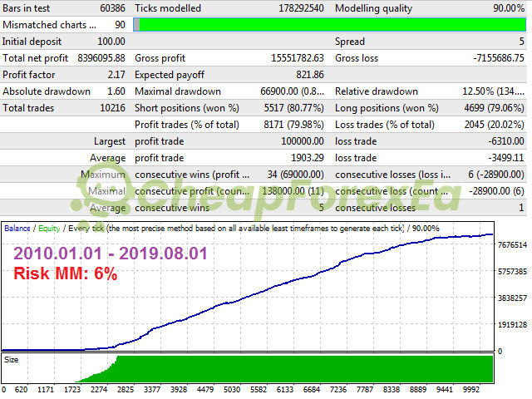Click the 'Balance' legend text

pos(17,229)
